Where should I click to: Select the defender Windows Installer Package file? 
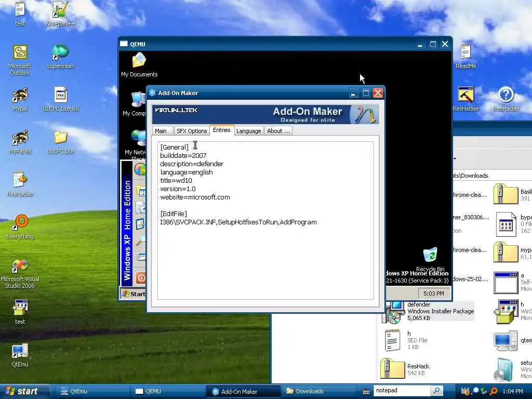pyautogui.click(x=428, y=312)
